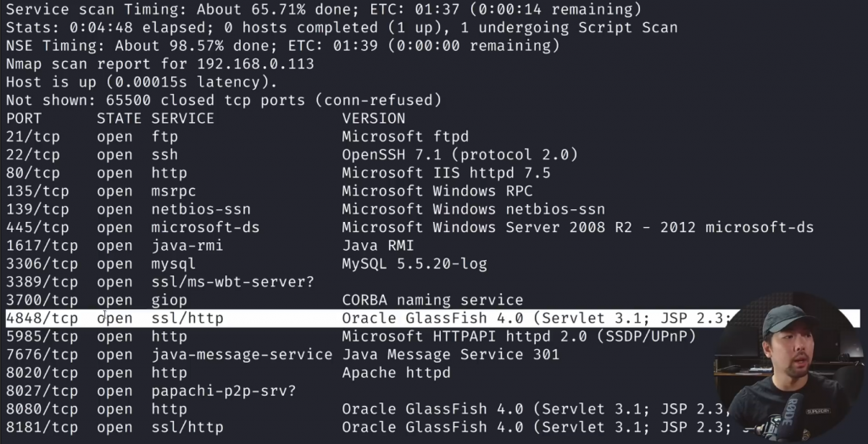Click the java-message-service entry

click(x=242, y=355)
